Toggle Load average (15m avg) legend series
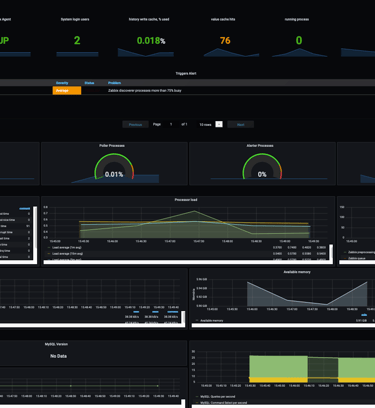This screenshot has width=375, height=408. [67, 254]
